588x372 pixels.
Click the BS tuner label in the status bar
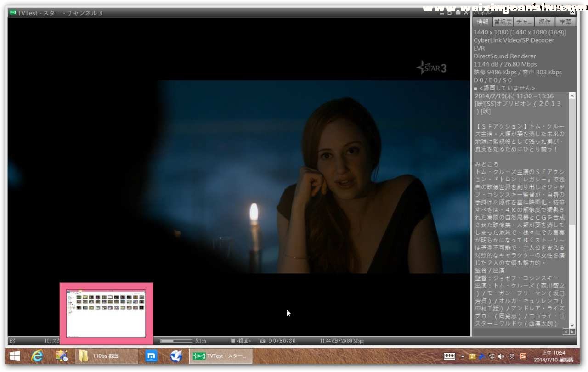point(12,341)
